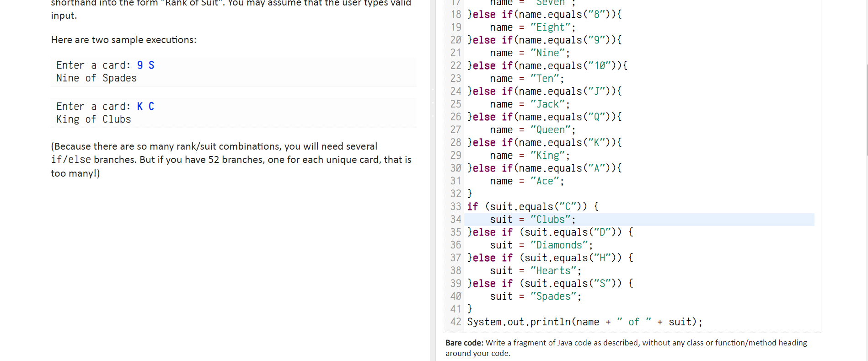Click the if/else branches hint paragraph
Image resolution: width=868 pixels, height=361 pixels.
pos(231,160)
